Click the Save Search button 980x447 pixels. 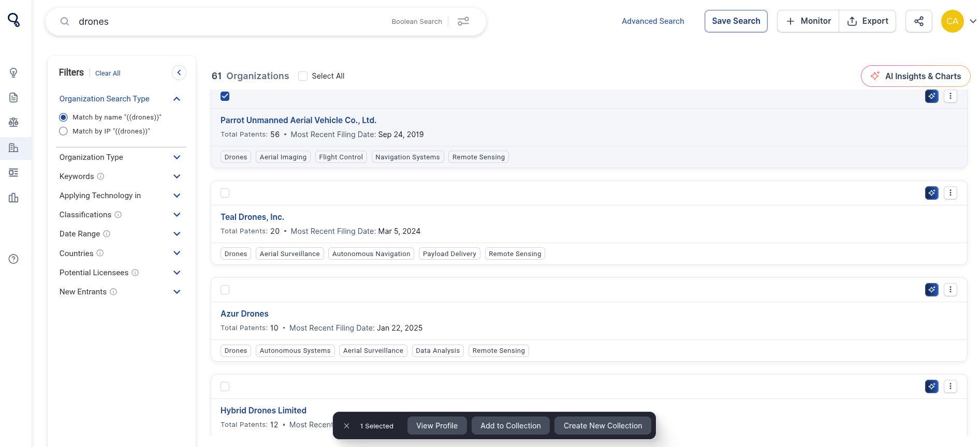coord(736,21)
